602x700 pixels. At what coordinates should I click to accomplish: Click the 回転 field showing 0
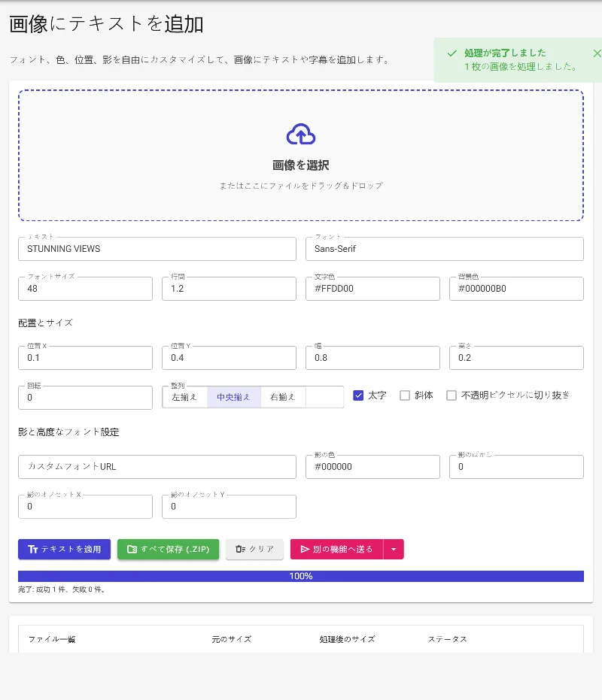tap(85, 397)
